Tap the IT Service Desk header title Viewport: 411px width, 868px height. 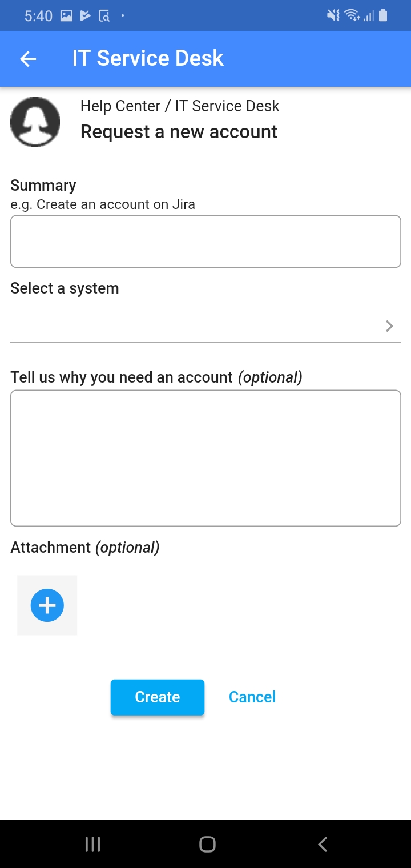click(x=148, y=58)
